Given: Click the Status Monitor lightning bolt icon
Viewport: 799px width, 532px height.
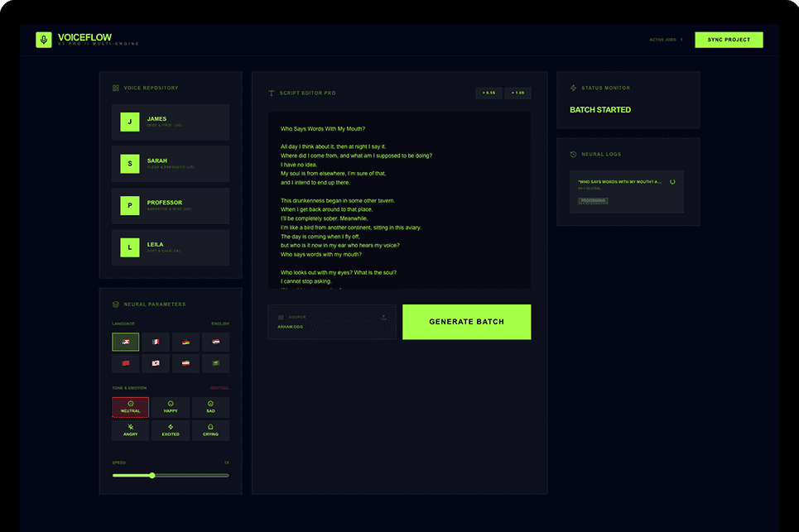Looking at the screenshot, I should click(x=573, y=88).
